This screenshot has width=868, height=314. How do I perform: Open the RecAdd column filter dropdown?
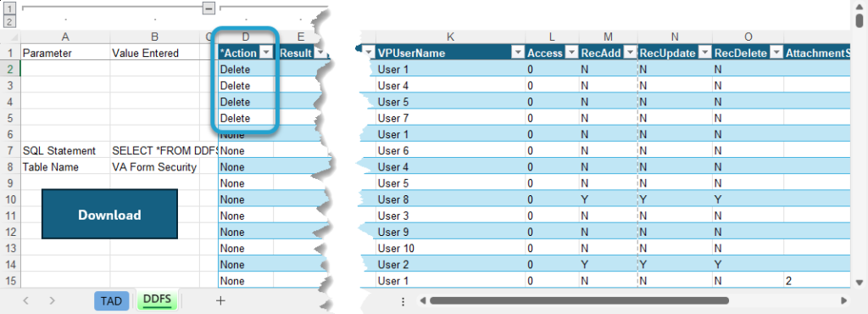630,53
